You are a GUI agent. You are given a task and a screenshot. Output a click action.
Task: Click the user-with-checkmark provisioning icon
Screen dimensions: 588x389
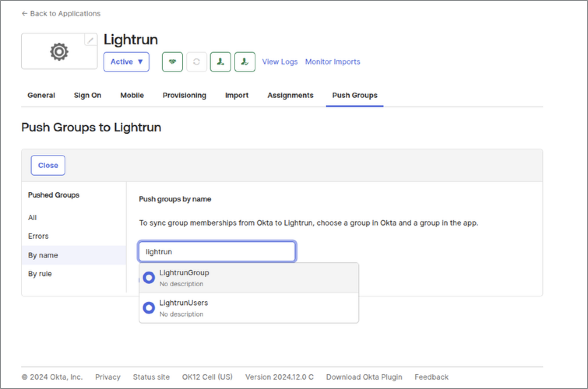coord(245,62)
